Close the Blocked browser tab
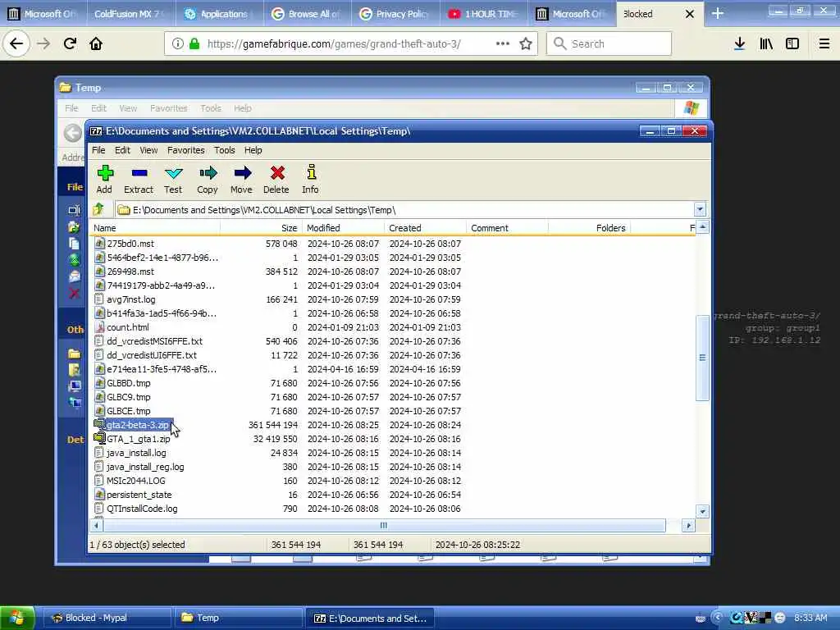Screen dimensions: 840x630 [x=690, y=14]
